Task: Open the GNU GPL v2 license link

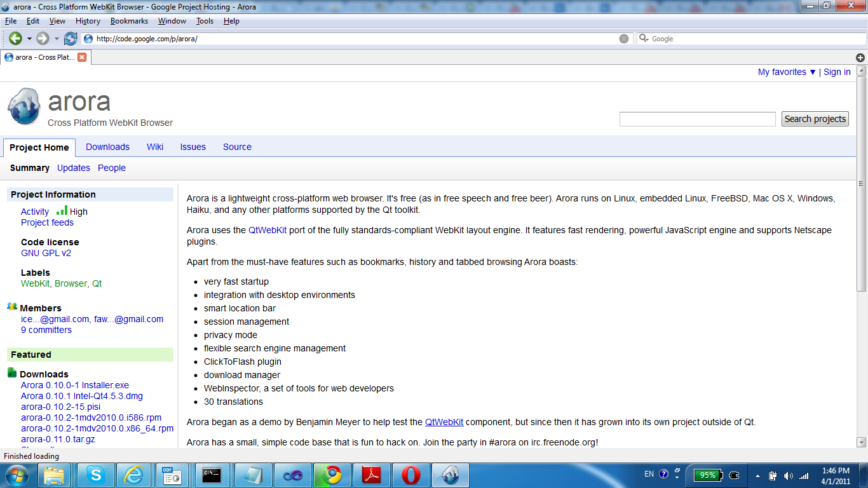Action: click(x=46, y=253)
